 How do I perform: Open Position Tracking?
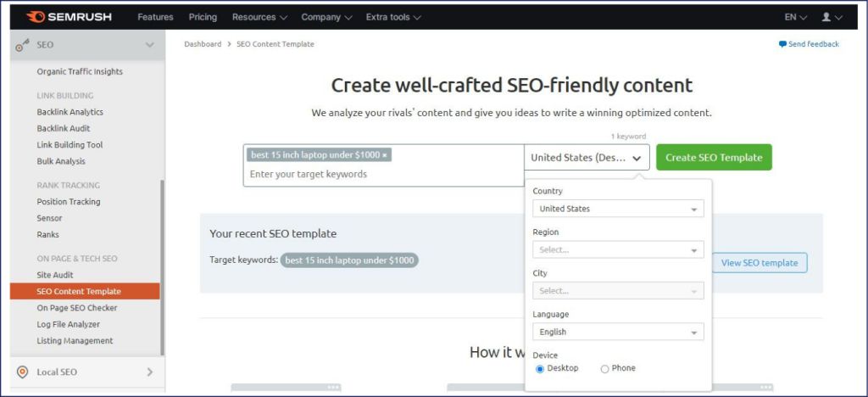tap(69, 202)
